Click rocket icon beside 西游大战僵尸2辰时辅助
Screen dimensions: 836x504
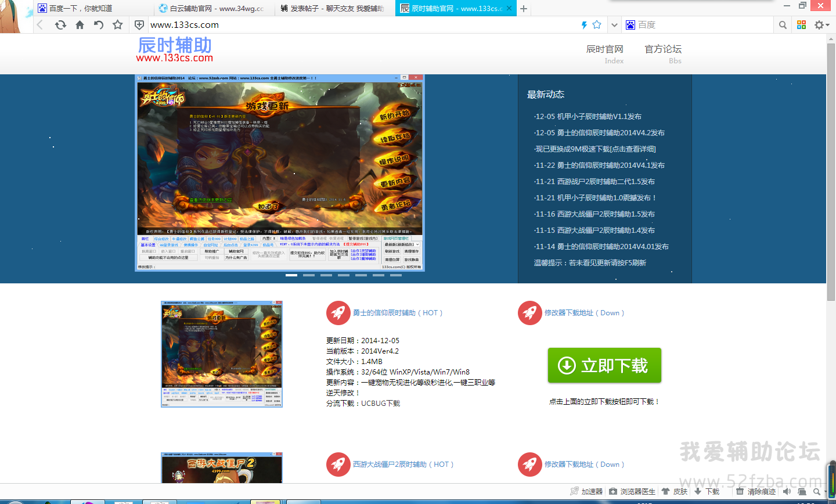(x=338, y=465)
